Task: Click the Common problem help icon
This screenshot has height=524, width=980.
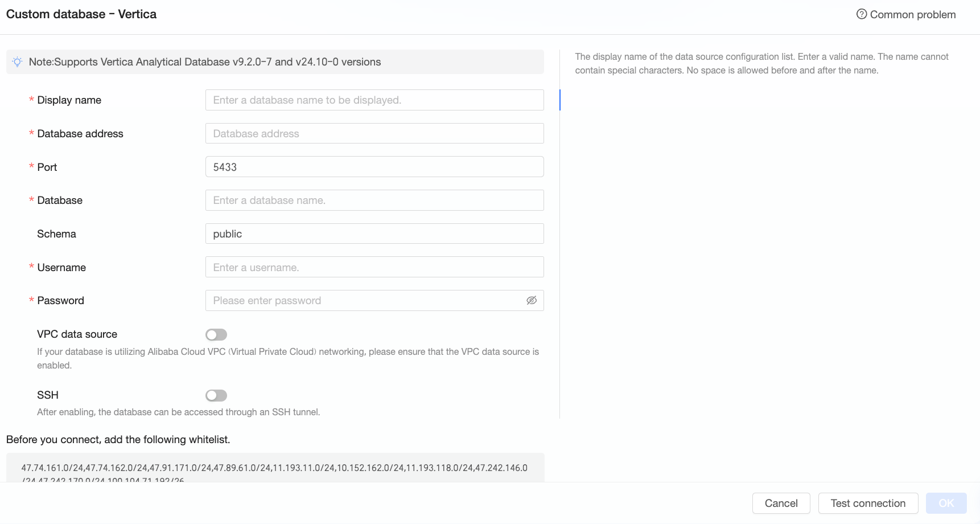Action: coord(862,14)
